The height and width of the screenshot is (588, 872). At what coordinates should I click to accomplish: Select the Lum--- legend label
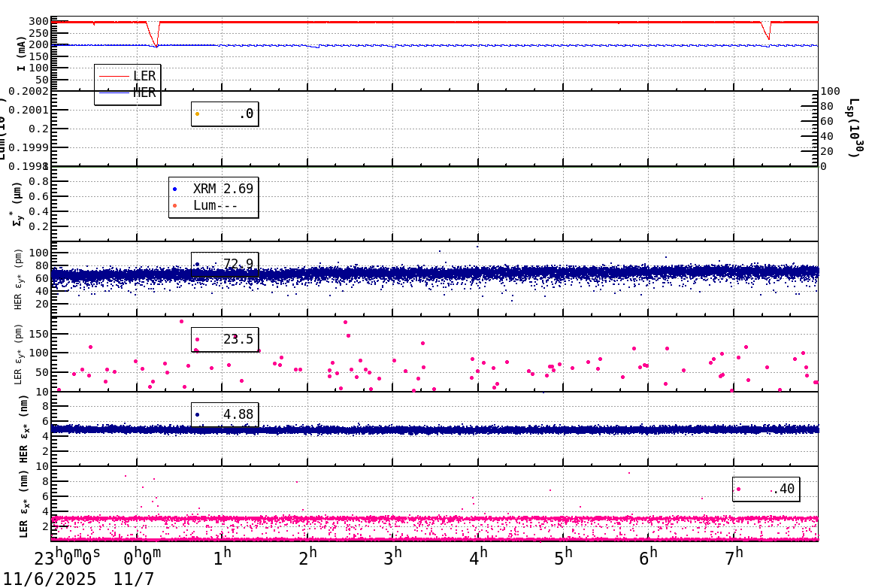[215, 205]
